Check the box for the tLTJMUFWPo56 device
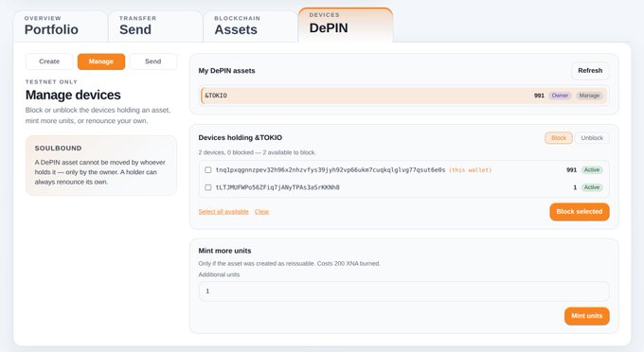The width and height of the screenshot is (644, 352). click(x=207, y=187)
